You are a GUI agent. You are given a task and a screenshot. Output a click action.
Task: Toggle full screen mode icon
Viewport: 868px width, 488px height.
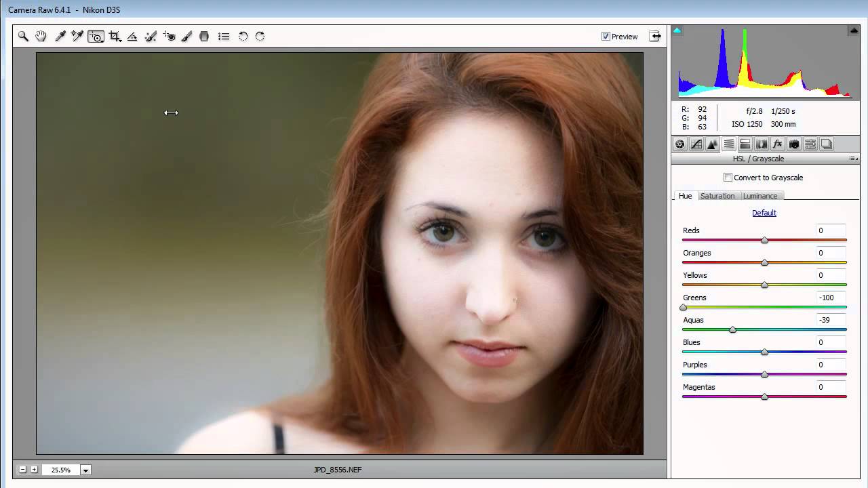click(655, 37)
